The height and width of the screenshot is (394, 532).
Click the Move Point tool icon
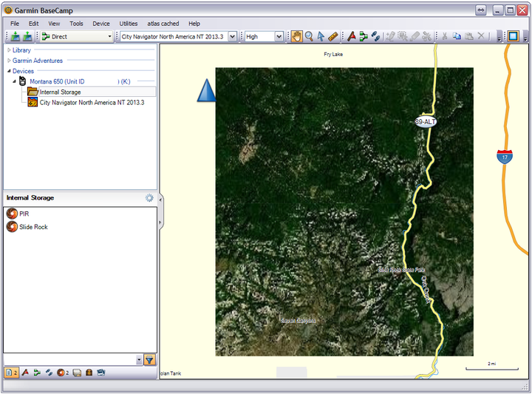(x=403, y=36)
